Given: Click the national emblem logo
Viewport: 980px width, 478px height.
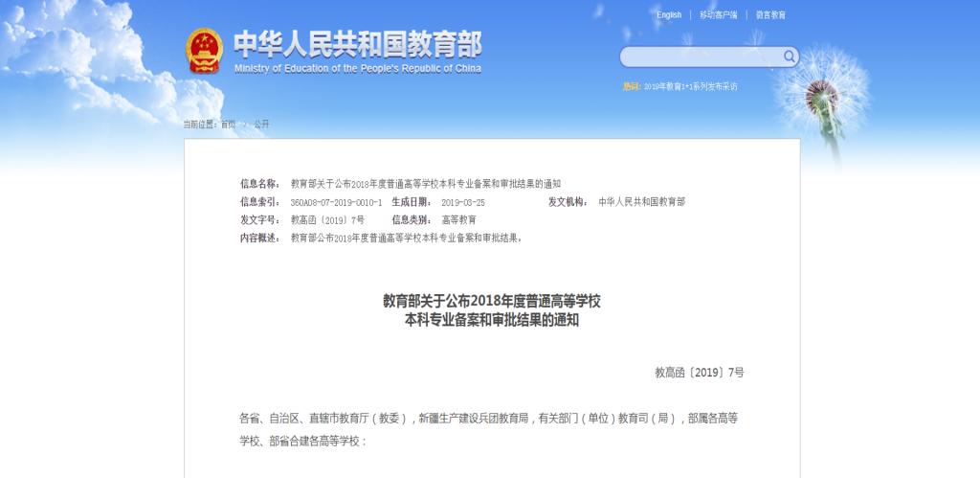Looking at the screenshot, I should tap(204, 51).
